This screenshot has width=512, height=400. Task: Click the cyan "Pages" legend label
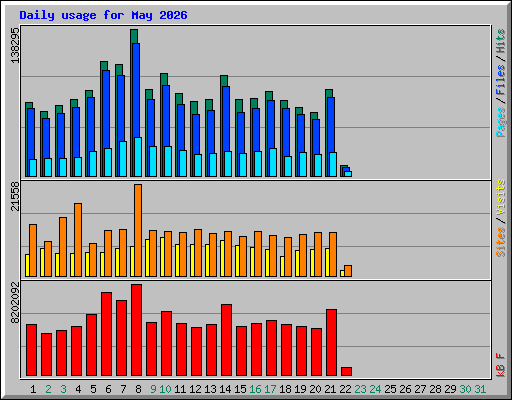pos(501,122)
